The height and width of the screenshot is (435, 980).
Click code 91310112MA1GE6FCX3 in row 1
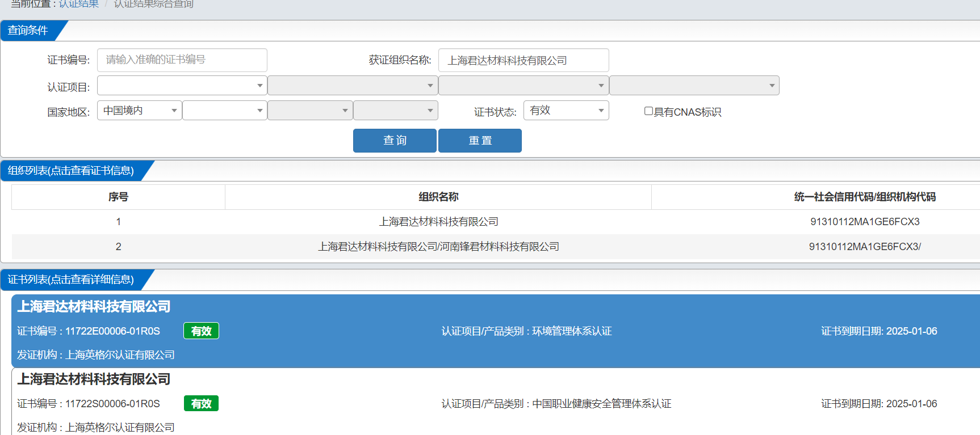click(865, 222)
